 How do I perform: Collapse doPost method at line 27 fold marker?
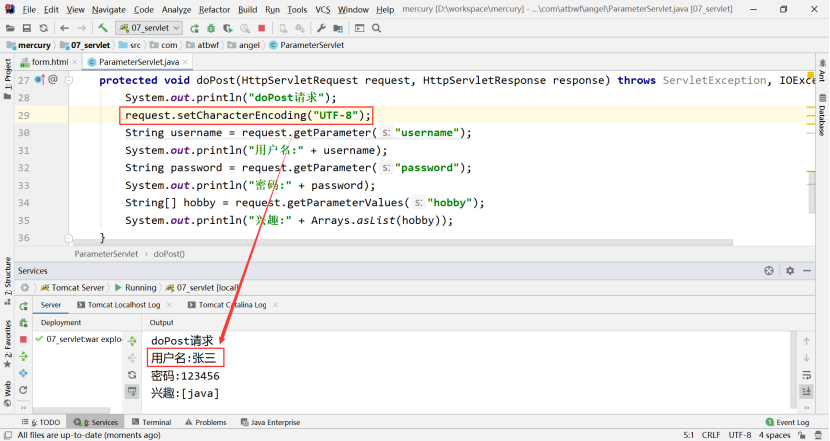tap(69, 80)
